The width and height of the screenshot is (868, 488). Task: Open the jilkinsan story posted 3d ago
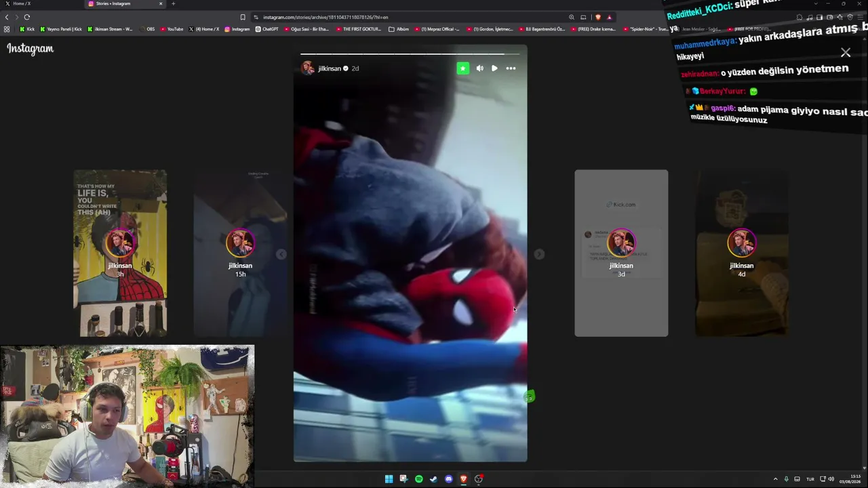(621, 253)
